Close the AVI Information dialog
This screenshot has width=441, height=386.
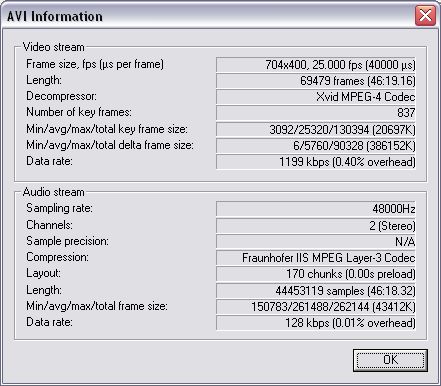(x=425, y=15)
